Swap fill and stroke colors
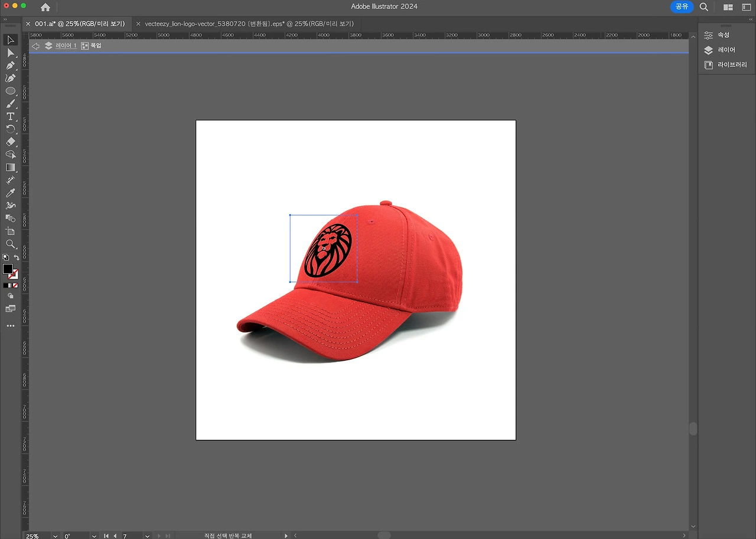Screen dimensions: 756x539 point(17,257)
